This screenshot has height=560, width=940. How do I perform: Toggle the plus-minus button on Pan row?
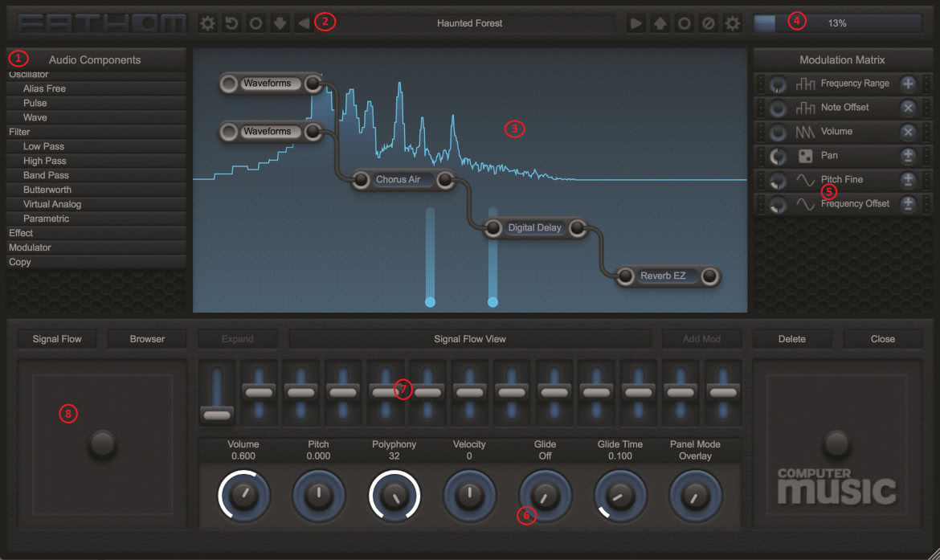908,155
